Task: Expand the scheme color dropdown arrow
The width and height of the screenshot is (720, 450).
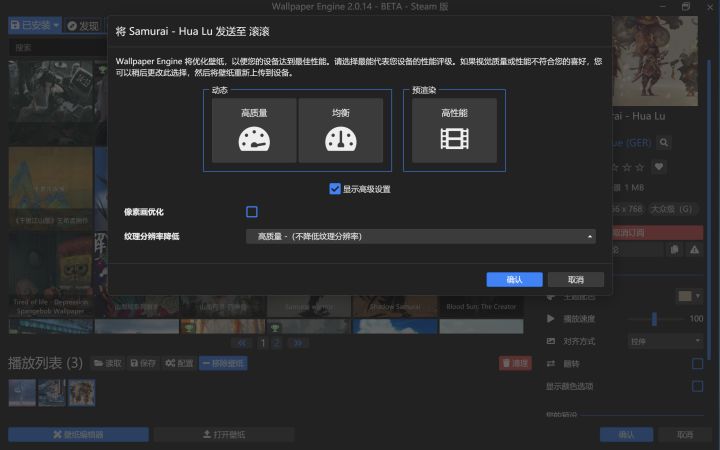Action: click(698, 296)
